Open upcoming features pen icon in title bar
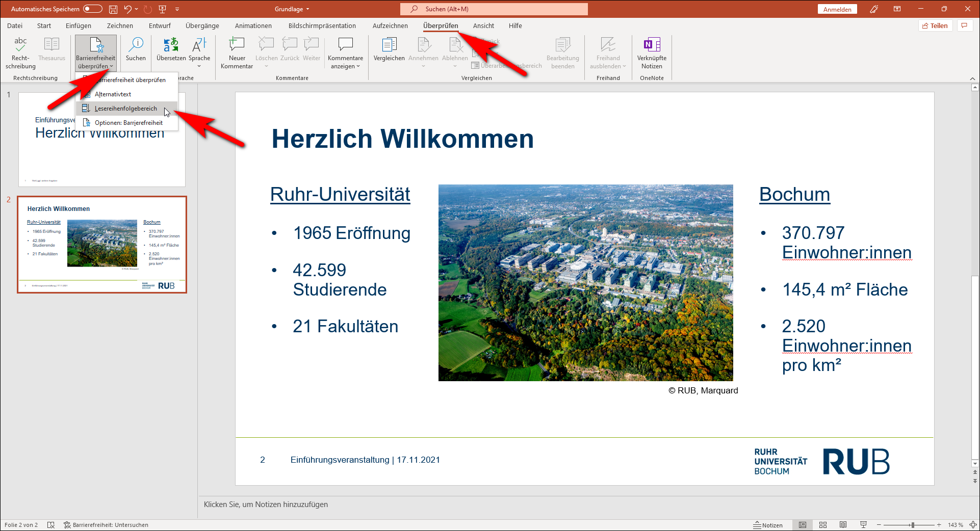 (x=874, y=9)
